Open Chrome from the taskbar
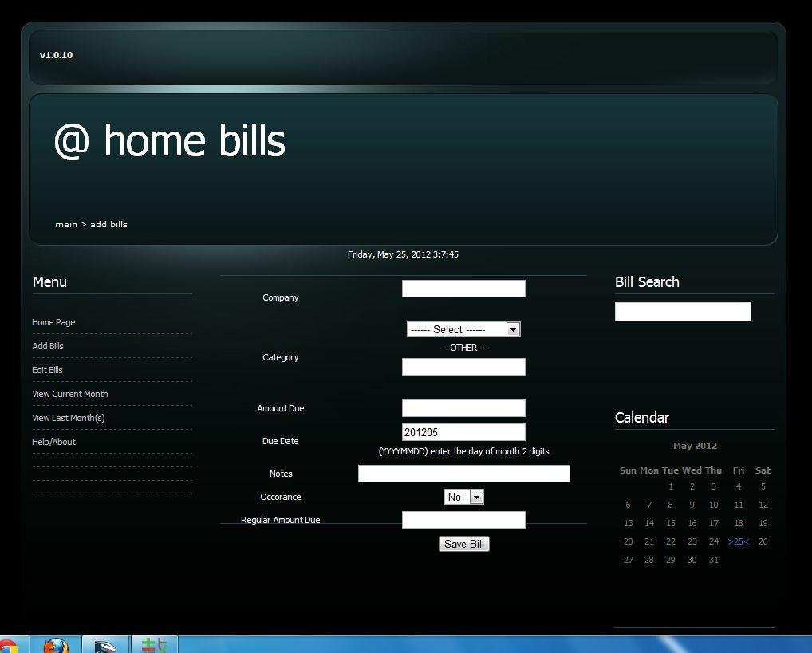Viewport: 812px width, 653px height. point(12,646)
